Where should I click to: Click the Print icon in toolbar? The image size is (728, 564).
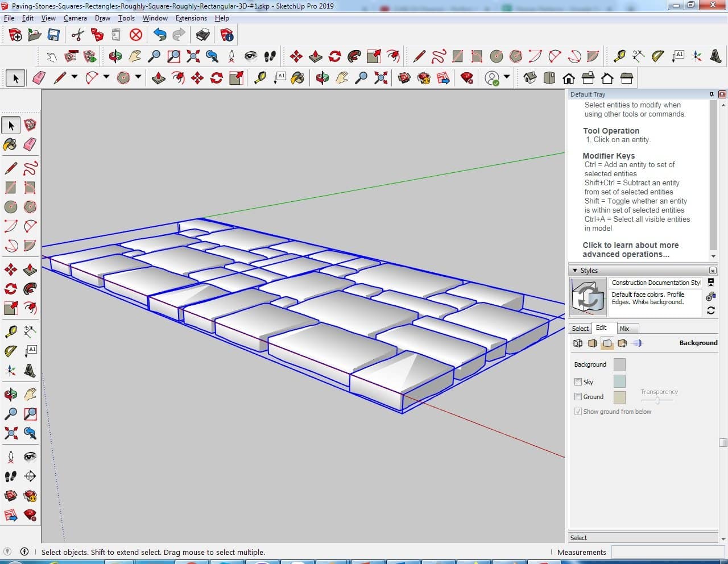202,35
